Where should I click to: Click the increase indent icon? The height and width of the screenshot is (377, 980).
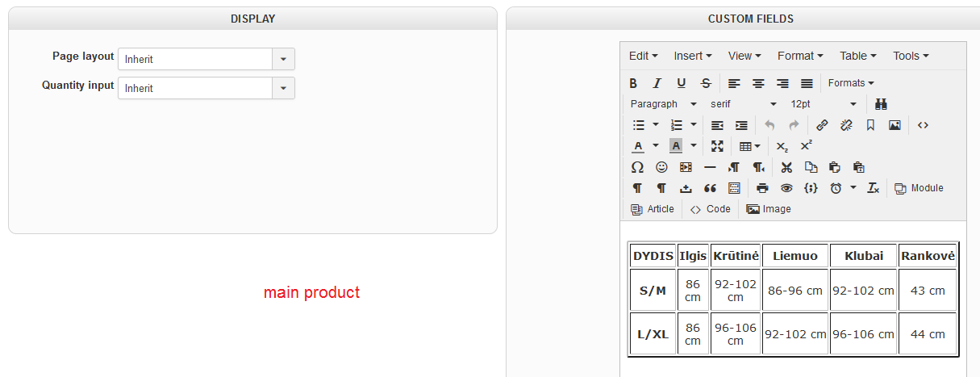tap(741, 125)
